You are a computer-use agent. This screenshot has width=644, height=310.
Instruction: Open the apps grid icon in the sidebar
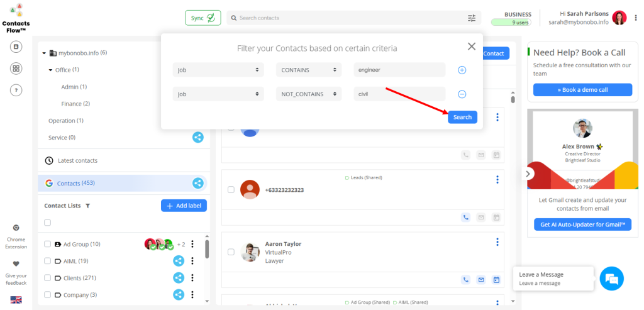point(16,69)
